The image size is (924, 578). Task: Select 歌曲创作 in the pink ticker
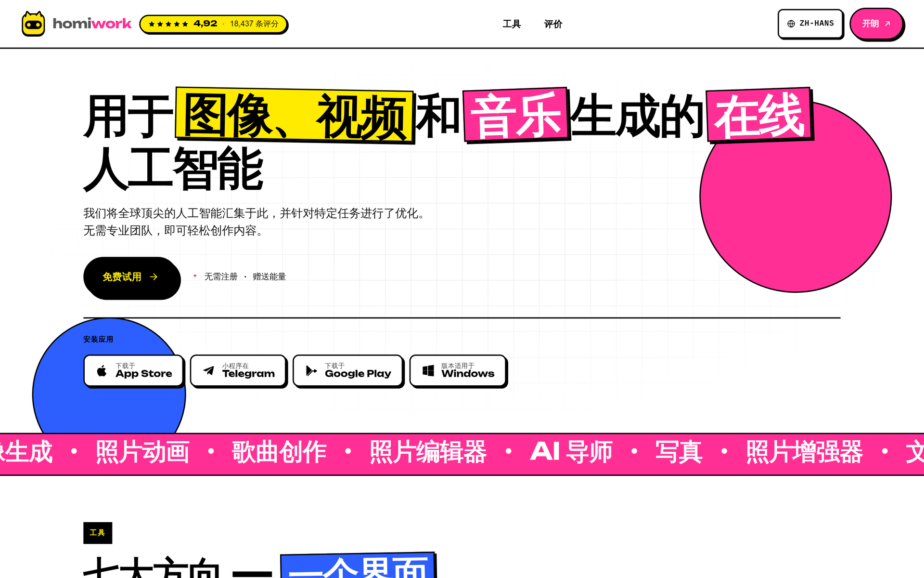pyautogui.click(x=279, y=452)
